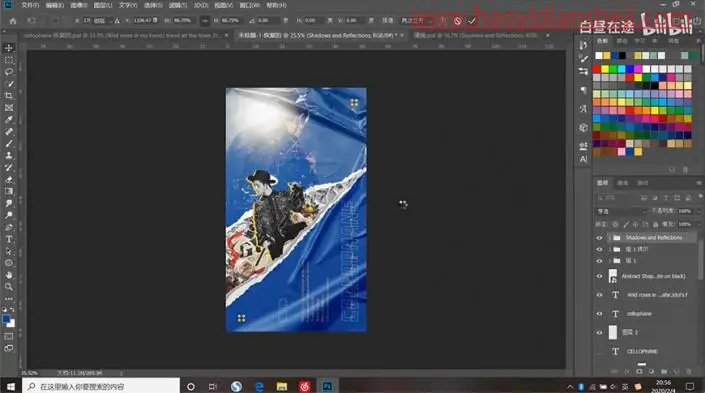Select the Zoom tool
The image size is (705, 393).
(9, 287)
